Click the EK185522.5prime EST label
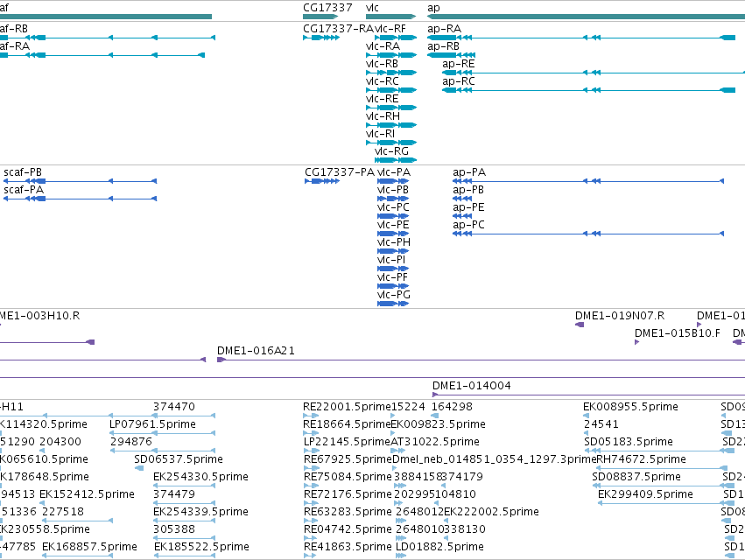Viewport: 745px width, 560px height. (201, 547)
